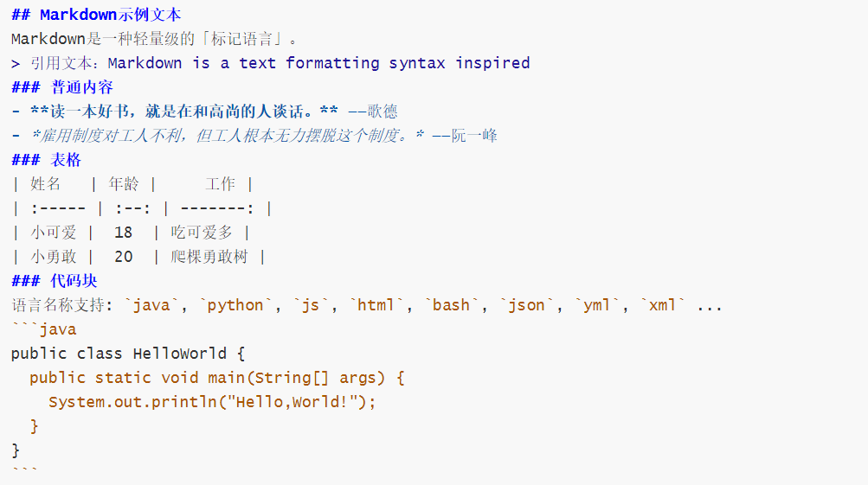Click the '### 普通内容' heading
The image size is (868, 485).
(62, 87)
